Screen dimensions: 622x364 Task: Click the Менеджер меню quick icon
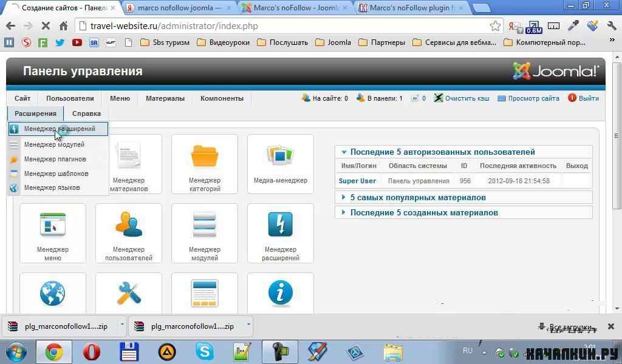pos(53,234)
